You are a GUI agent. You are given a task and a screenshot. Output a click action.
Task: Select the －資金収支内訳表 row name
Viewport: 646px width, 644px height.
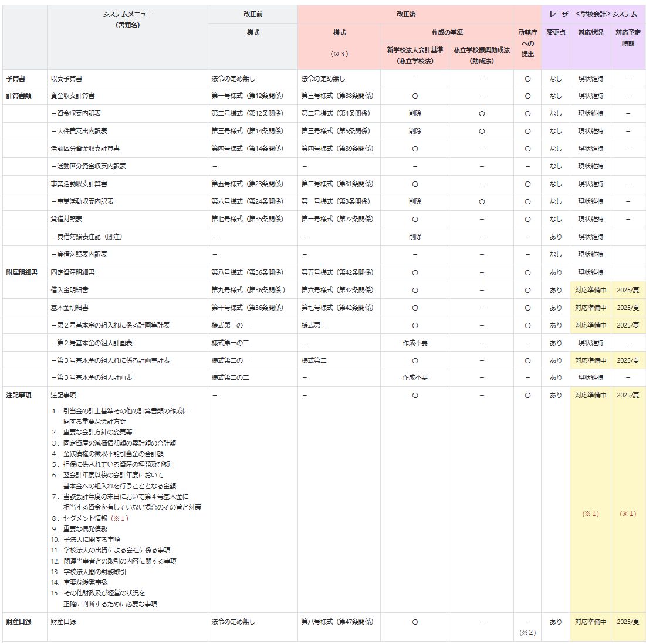pyautogui.click(x=76, y=113)
